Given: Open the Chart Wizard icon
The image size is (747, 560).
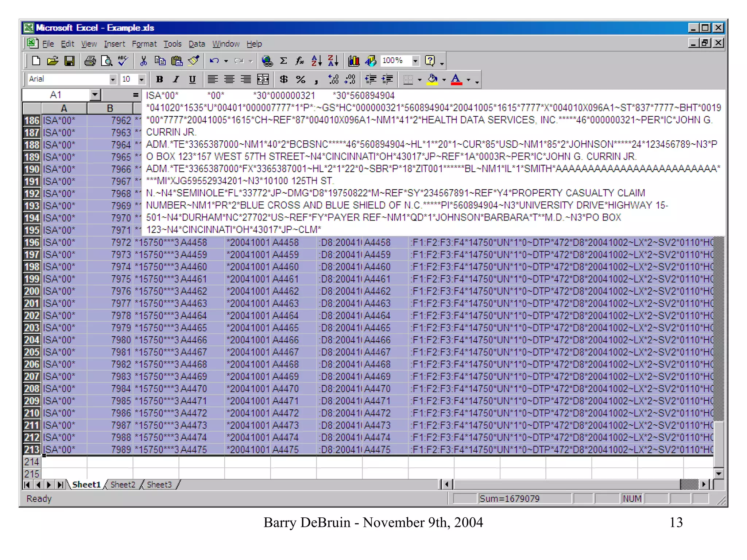Looking at the screenshot, I should coord(353,61).
